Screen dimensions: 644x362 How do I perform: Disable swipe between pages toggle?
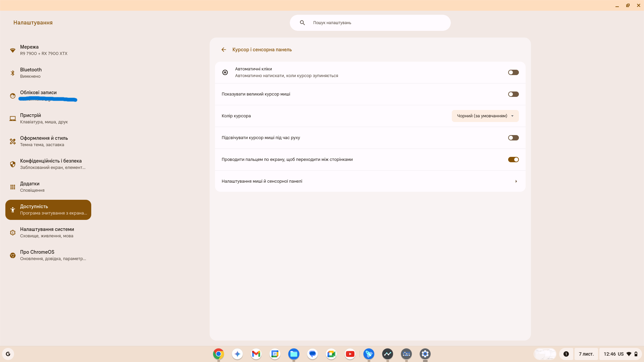[x=513, y=159]
